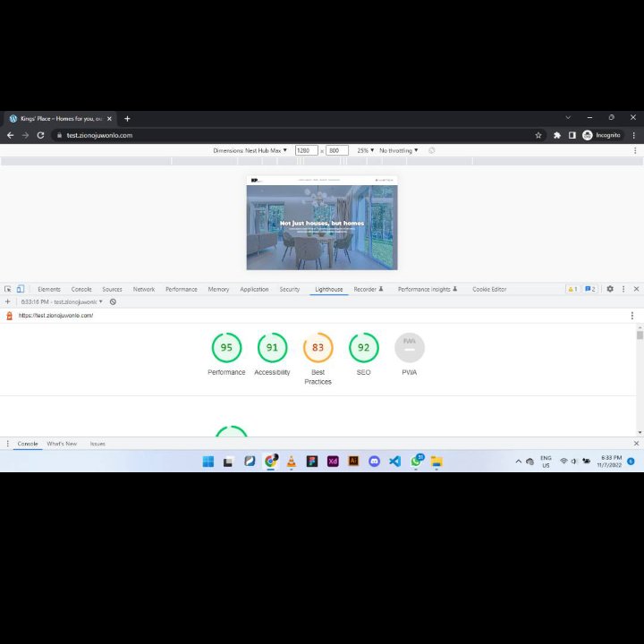Switch to the Security tab
This screenshot has height=644, width=644.
click(290, 290)
